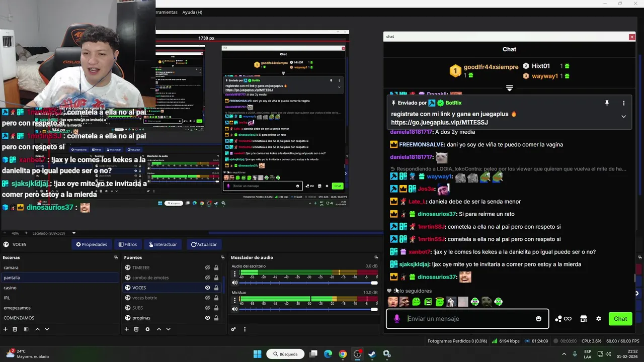Pop out the Mezclador de audio dock
This screenshot has height=362, width=644.
coord(376,257)
